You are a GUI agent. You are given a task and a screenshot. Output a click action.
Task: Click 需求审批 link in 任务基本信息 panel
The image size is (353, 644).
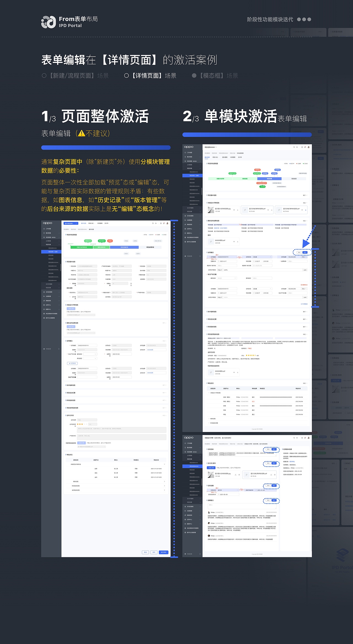pyautogui.click(x=292, y=462)
